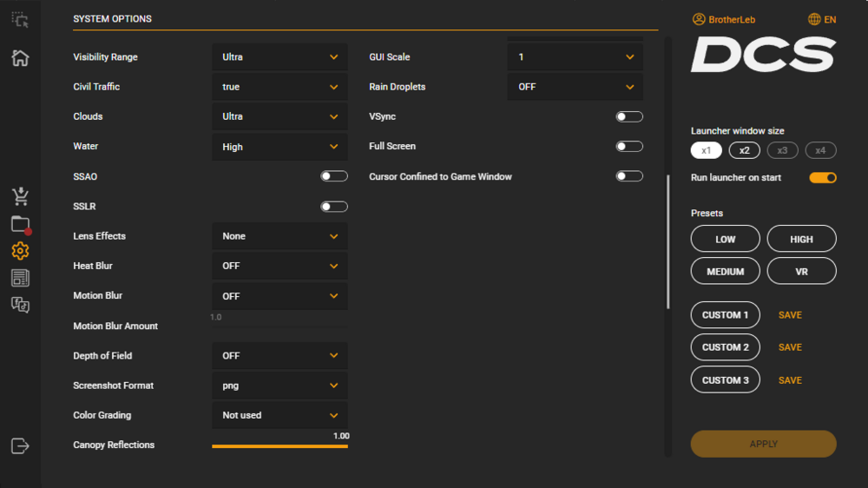The height and width of the screenshot is (488, 868).
Task: Open the EN language selector
Action: (x=821, y=19)
